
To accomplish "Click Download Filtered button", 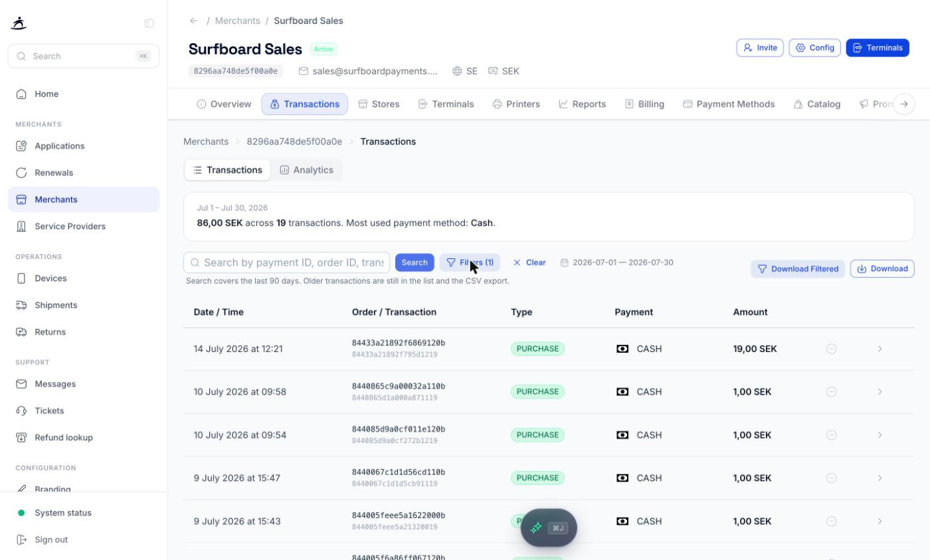I will (x=798, y=269).
